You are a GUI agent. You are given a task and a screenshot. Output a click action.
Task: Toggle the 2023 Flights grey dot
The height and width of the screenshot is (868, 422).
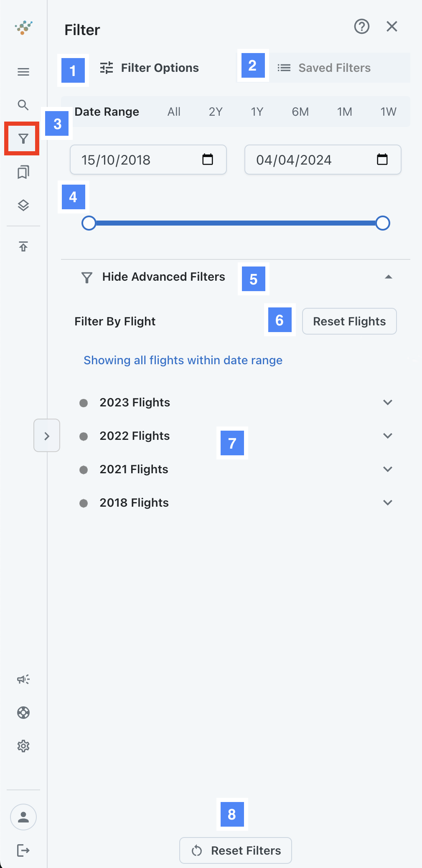click(x=84, y=403)
